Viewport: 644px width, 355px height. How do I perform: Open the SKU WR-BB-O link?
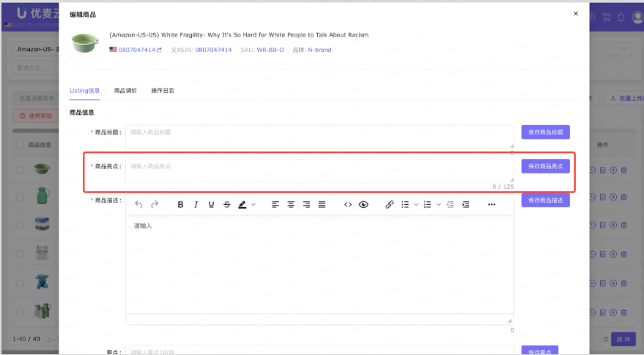click(x=270, y=50)
